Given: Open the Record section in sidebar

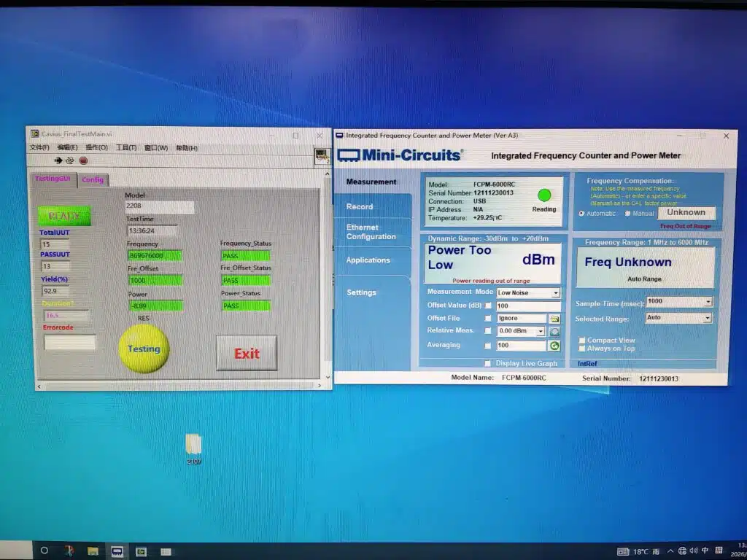Looking at the screenshot, I should coord(360,206).
